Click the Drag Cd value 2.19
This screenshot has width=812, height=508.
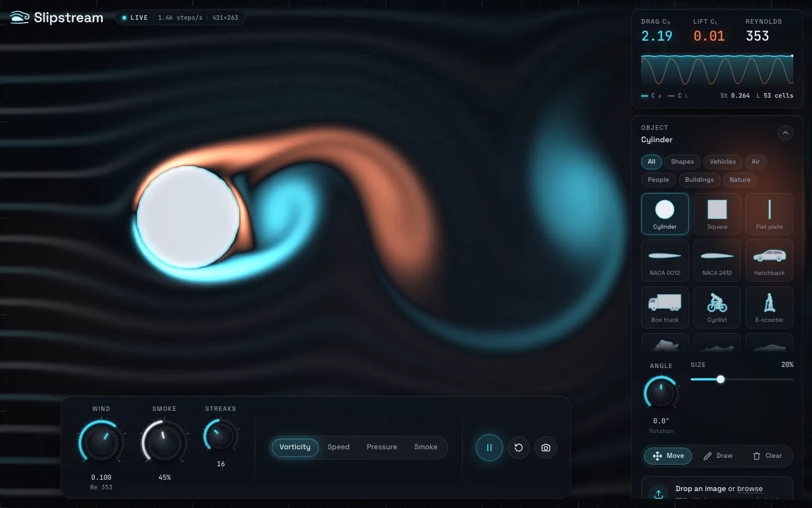(657, 36)
